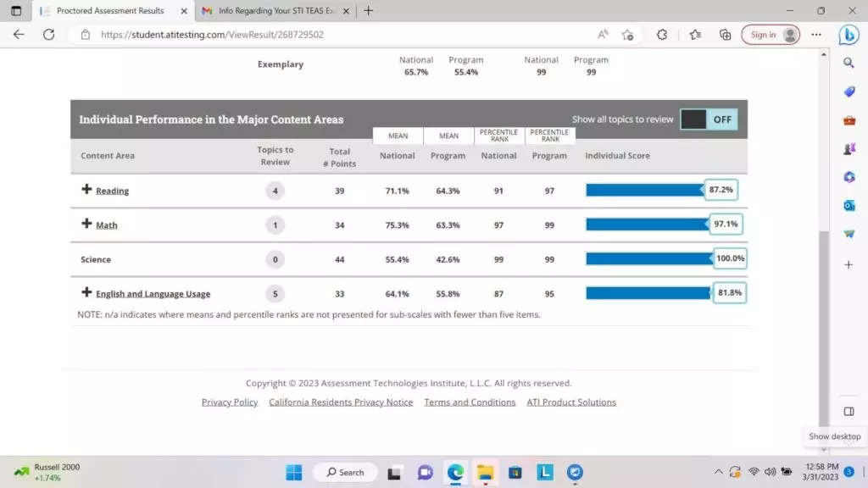Viewport: 868px width, 488px height.
Task: Open the Favorites list
Action: 695,34
